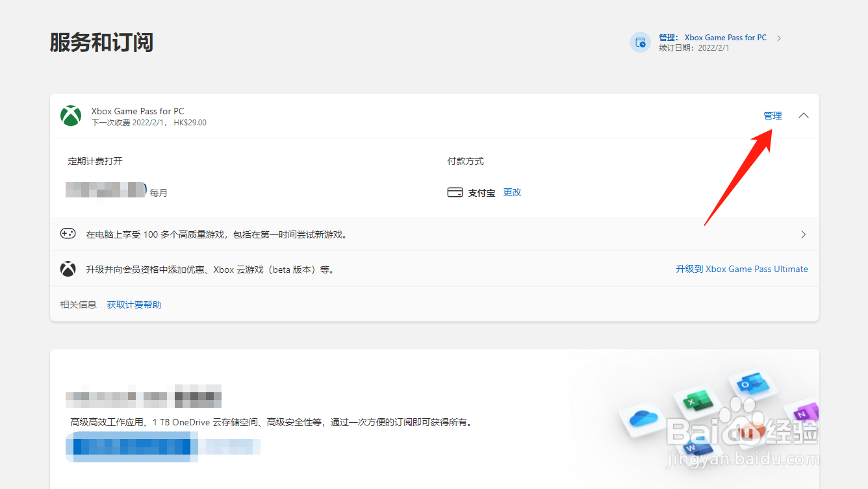Click the 定期计费打开 label

coord(96,161)
